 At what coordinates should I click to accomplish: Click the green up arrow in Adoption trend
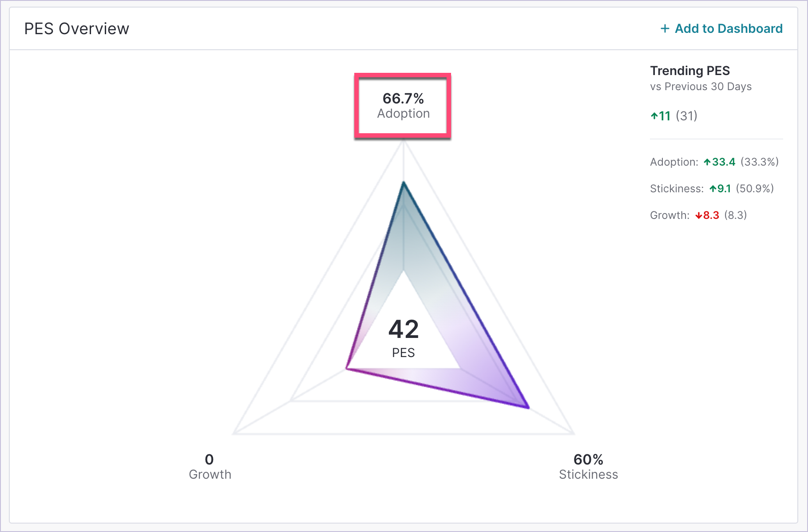point(707,162)
